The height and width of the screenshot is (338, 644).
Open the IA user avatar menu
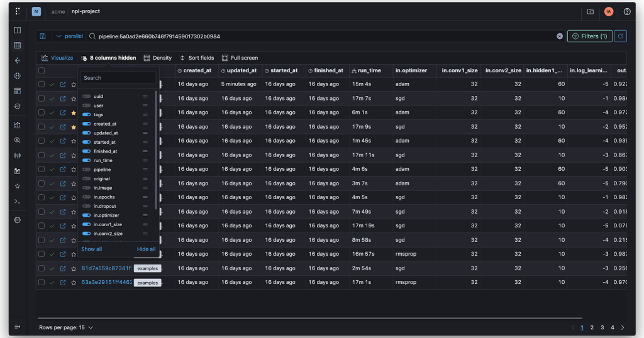609,11
